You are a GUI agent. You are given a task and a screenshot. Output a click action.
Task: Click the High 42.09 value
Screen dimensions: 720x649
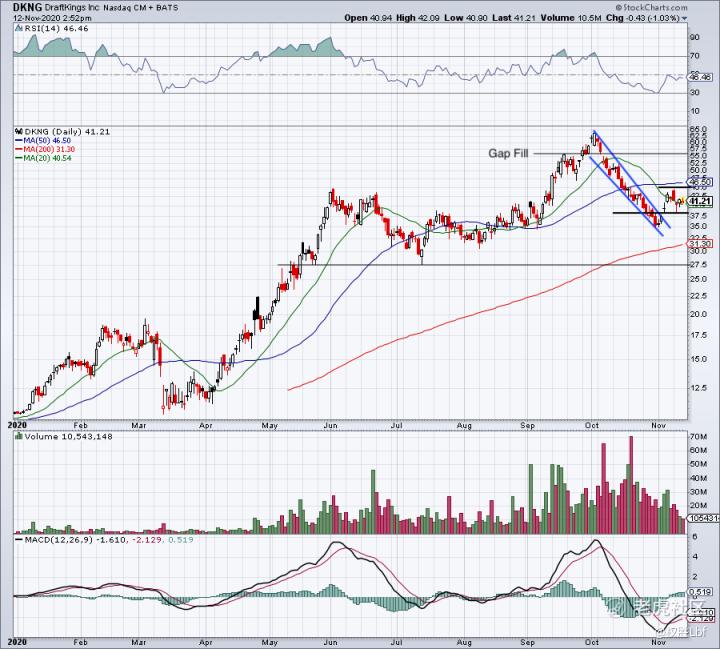pos(417,18)
